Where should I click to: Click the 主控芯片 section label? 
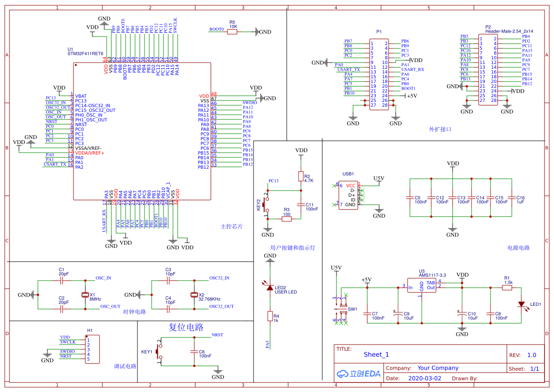232,226
